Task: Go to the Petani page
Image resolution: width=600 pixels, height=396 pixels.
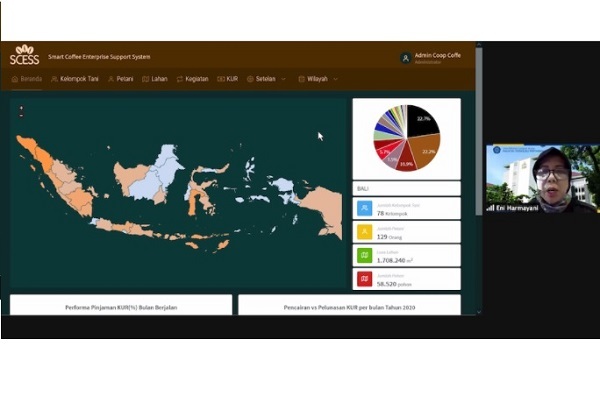Action: pyautogui.click(x=121, y=79)
